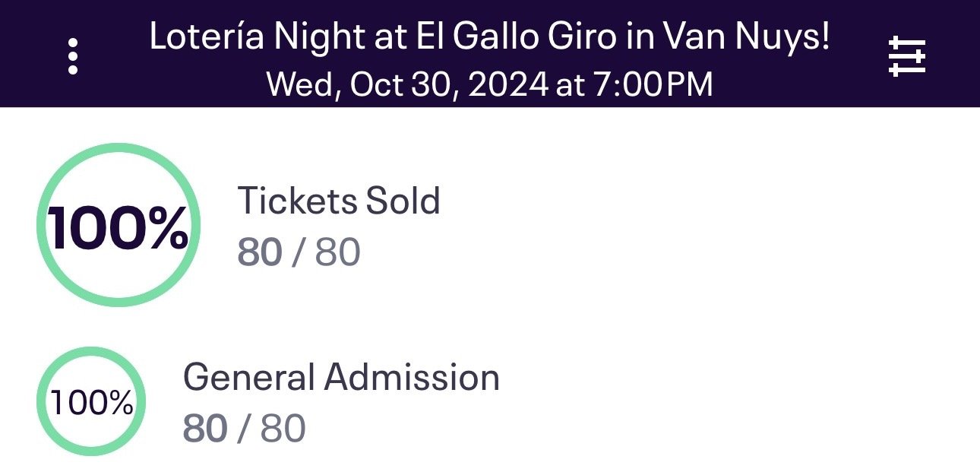Screen dimensions: 980x472
Task: Tap the bold 80 in Tickets Sold
Action: click(260, 252)
